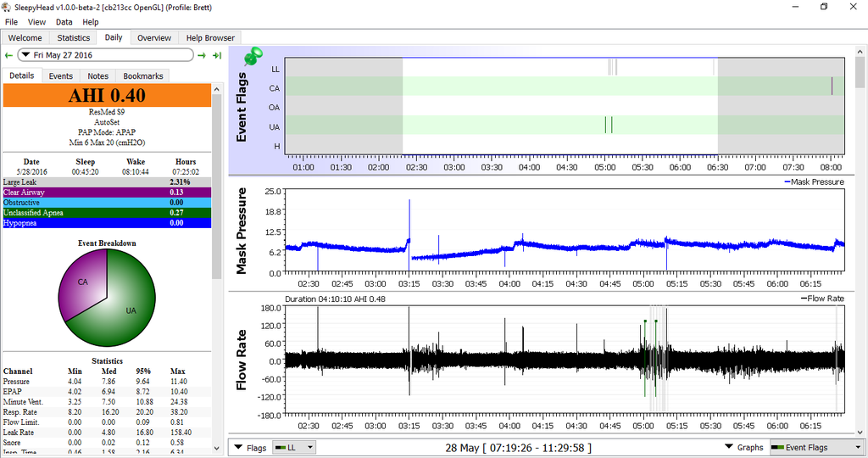Screen dimensions: 868x458
Task: Click the Flow Rate legend label
Action: 822,299
